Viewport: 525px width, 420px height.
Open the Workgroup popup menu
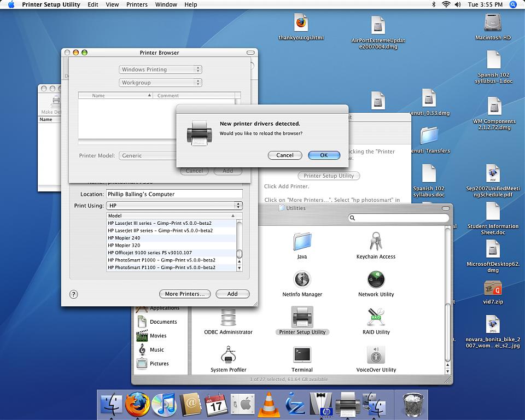pos(161,83)
